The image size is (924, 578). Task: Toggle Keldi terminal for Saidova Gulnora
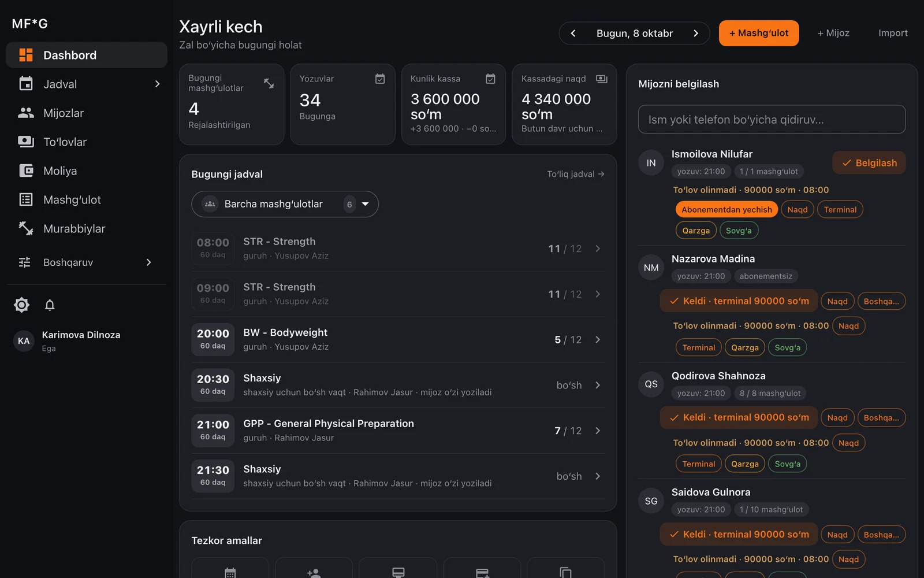pyautogui.click(x=739, y=535)
